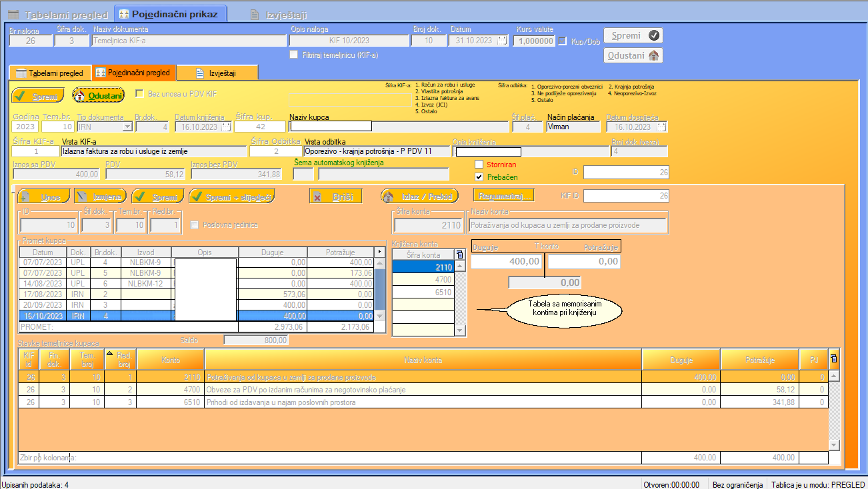Toggle the Kup/Dob checkbox
868x489 pixels.
click(562, 41)
